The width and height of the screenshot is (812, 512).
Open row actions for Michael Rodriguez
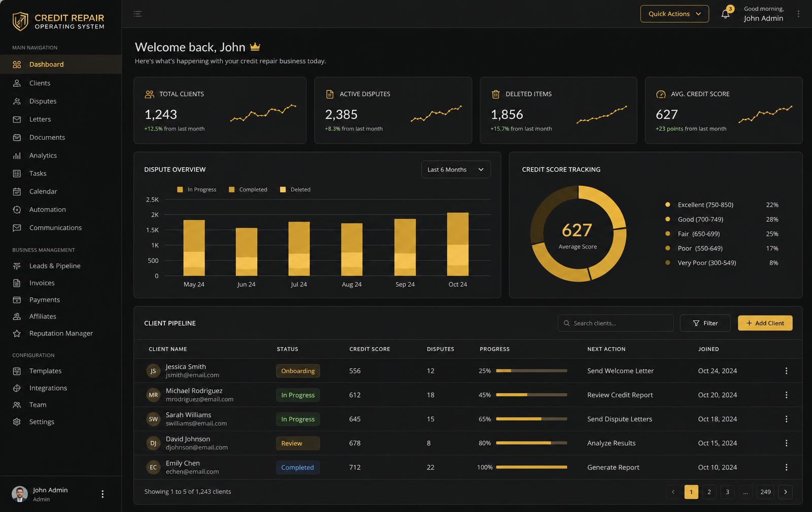[x=786, y=395]
